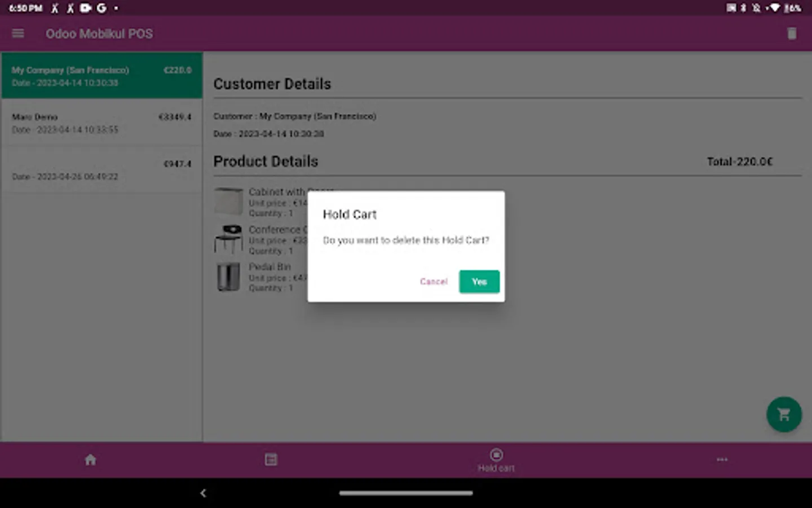Select the €947.4 hold cart entry

coord(101,169)
